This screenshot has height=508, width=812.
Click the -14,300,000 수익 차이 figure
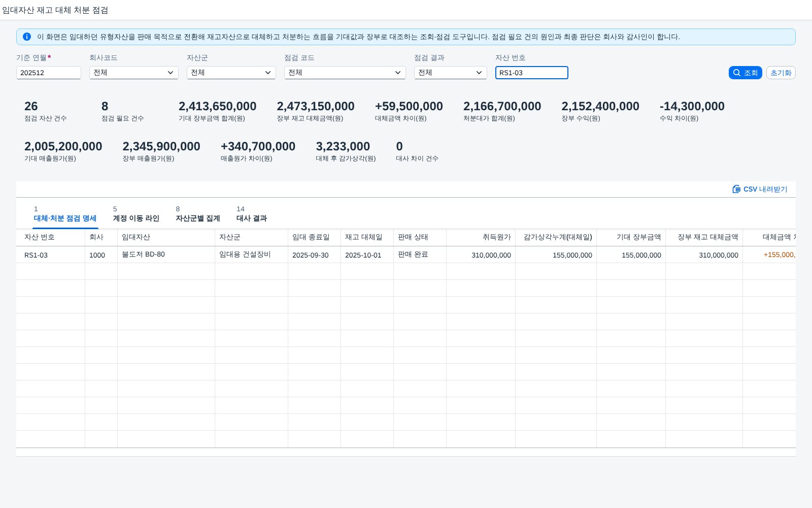click(692, 106)
